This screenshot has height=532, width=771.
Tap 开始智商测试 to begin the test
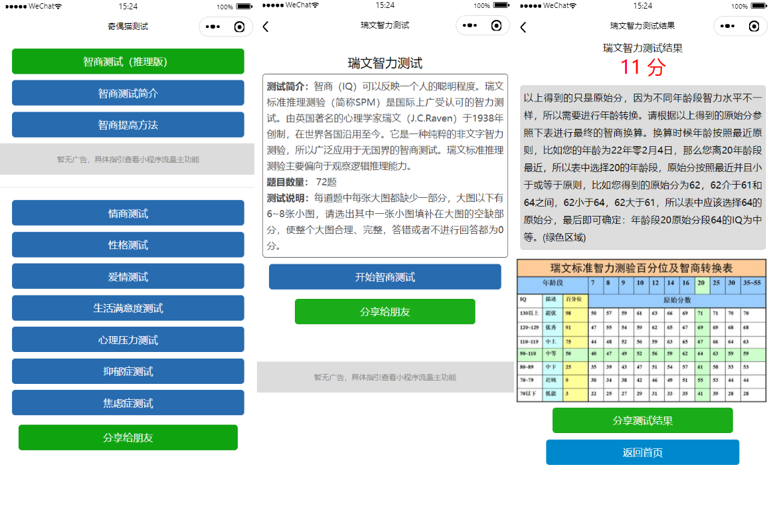click(385, 276)
